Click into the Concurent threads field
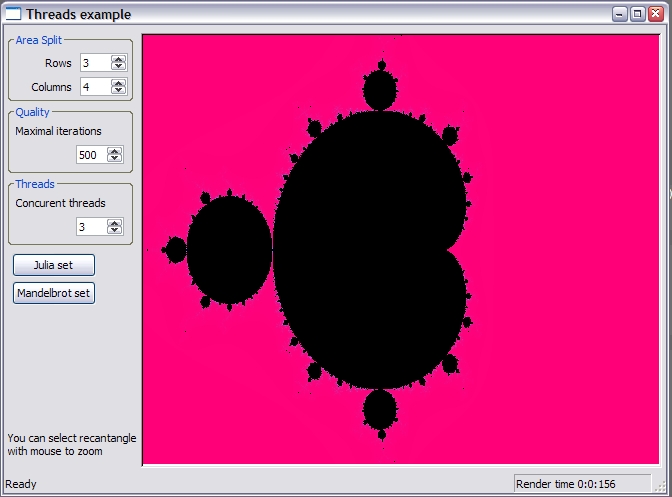672x497 pixels. click(x=91, y=227)
